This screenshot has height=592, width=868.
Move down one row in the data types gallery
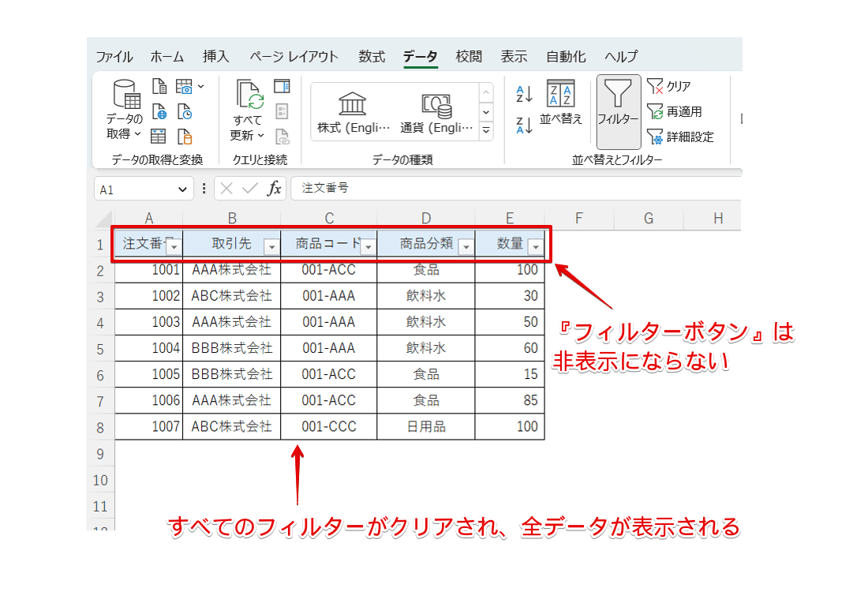click(x=486, y=112)
